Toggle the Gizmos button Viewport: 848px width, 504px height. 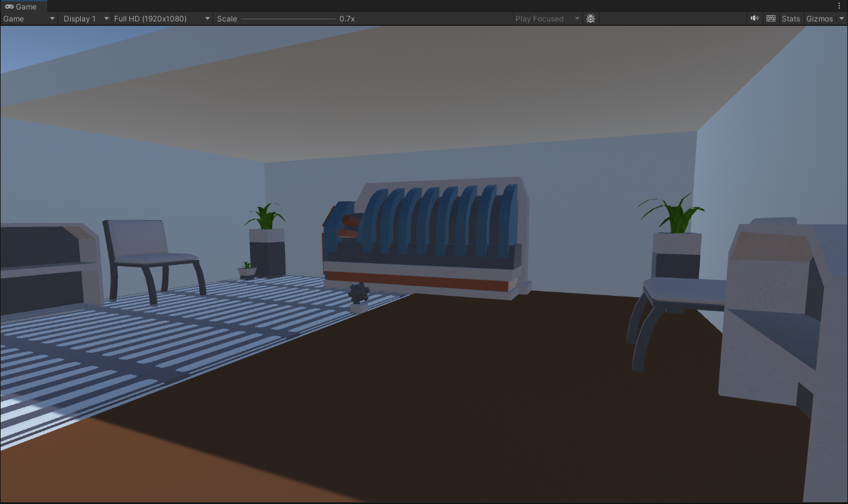point(820,19)
